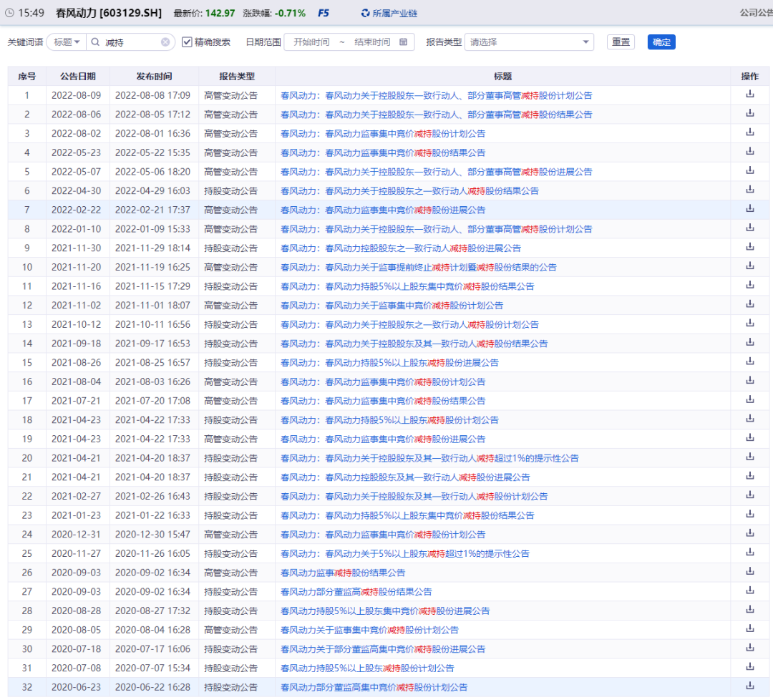Click the 结束时间 end date field

pos(372,42)
